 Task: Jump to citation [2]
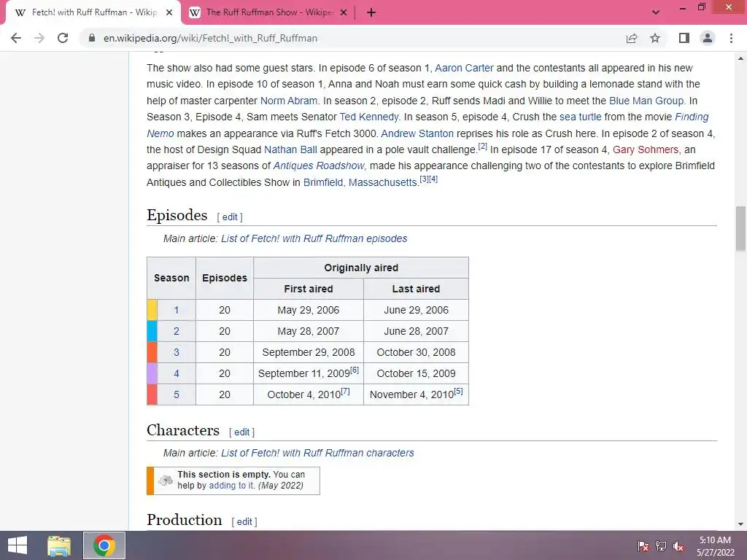coord(483,147)
